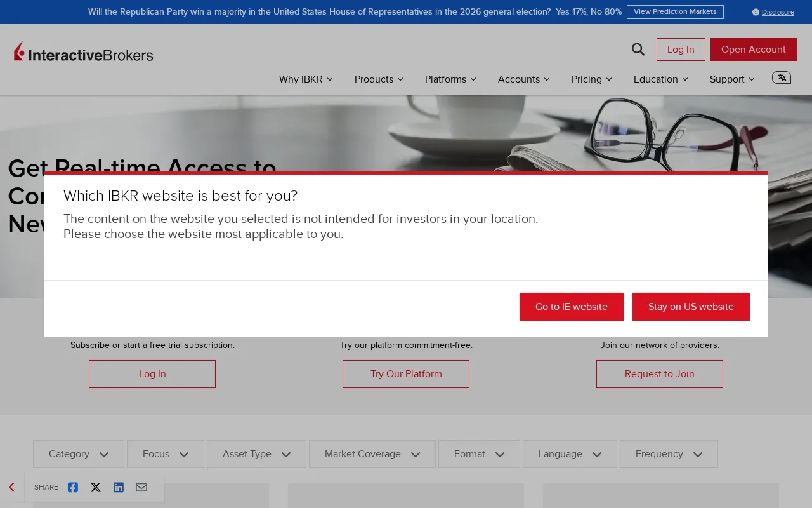Image resolution: width=812 pixels, height=508 pixels.
Task: Click the Interactive Brokers logo
Action: coord(84,52)
